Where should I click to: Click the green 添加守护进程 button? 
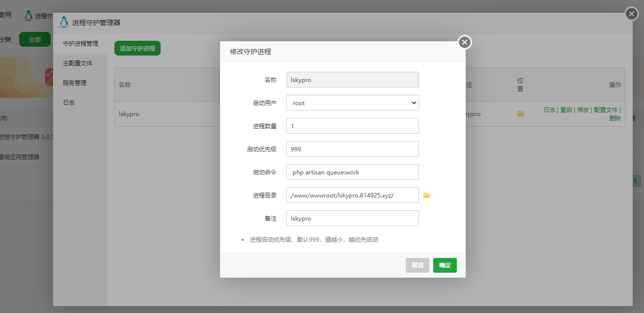tap(137, 48)
